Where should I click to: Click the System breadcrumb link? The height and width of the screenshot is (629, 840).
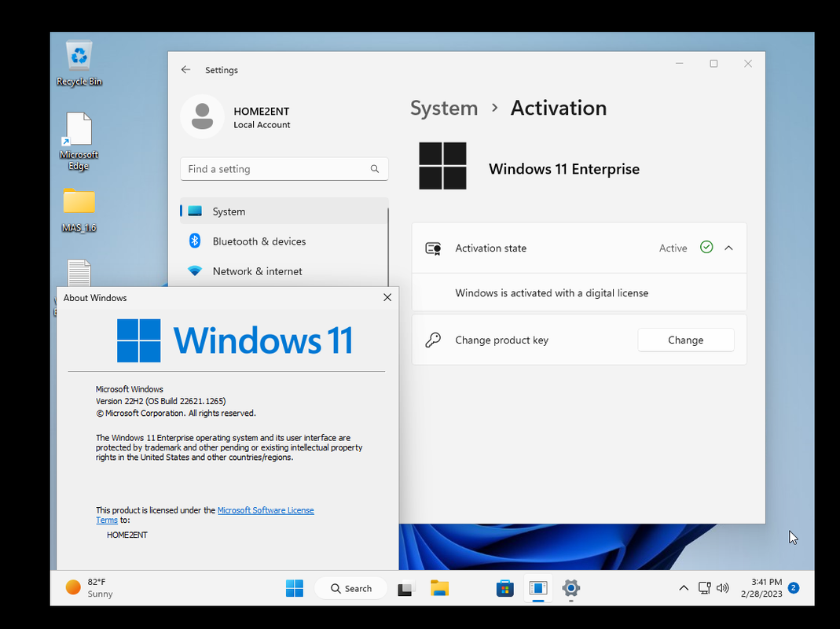(443, 109)
